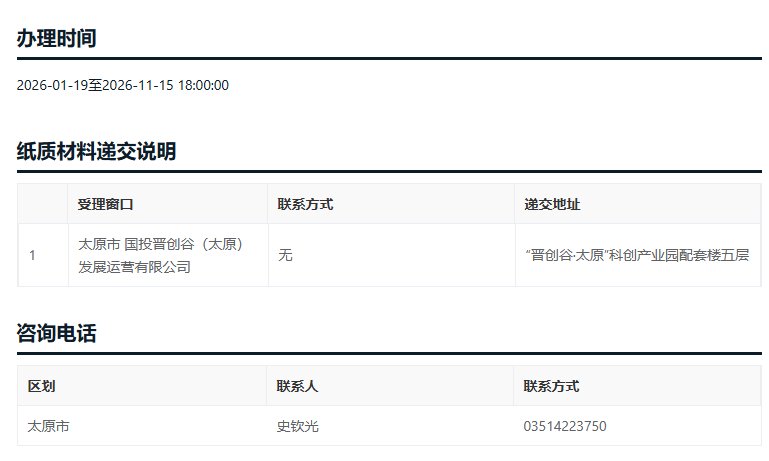Select the 受理窗口 column header
The width and height of the screenshot is (769, 461).
pos(105,204)
